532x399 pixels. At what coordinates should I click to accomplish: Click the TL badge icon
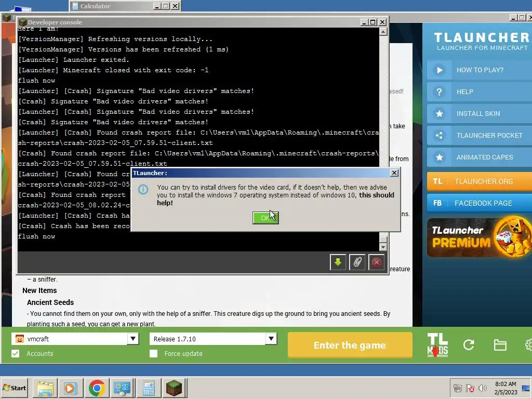coord(437,181)
